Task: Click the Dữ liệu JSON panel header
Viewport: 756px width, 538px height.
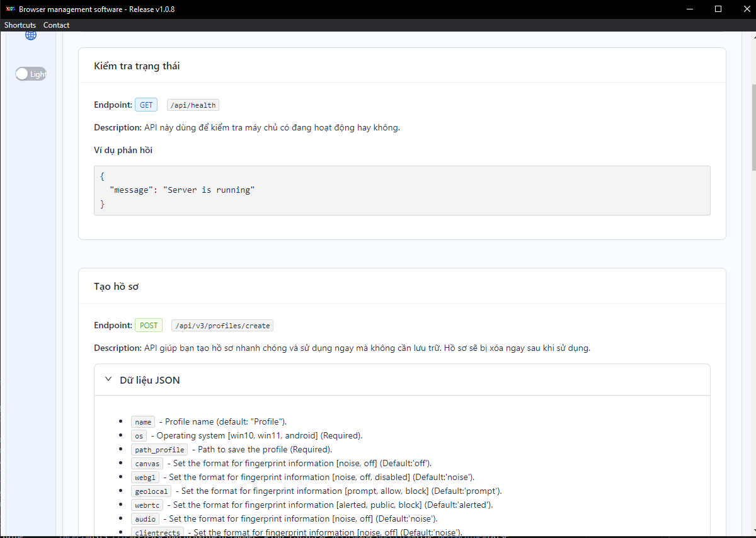Action: tap(402, 380)
